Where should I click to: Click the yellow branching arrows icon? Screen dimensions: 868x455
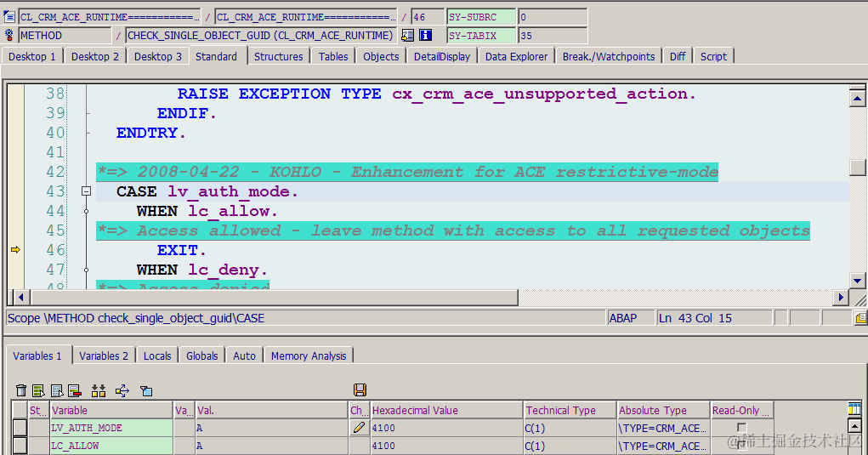122,391
